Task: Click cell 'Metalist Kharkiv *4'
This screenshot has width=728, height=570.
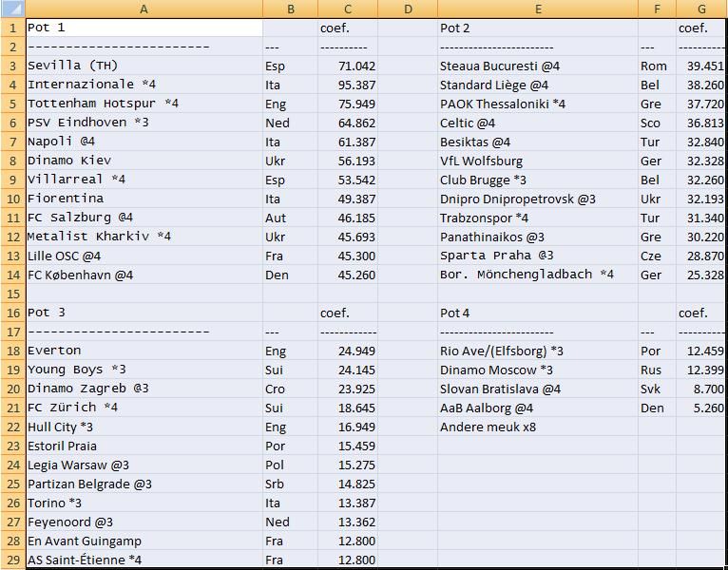Action: [144, 237]
